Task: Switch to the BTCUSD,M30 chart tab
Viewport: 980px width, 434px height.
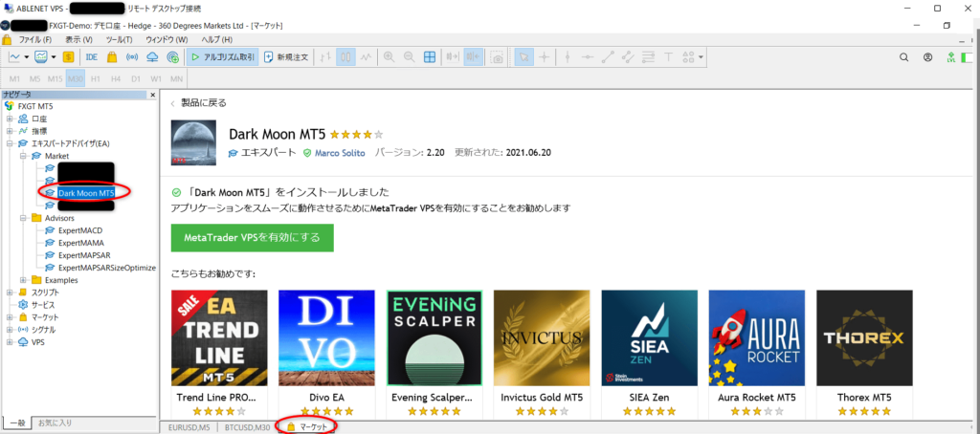Action: [x=248, y=427]
